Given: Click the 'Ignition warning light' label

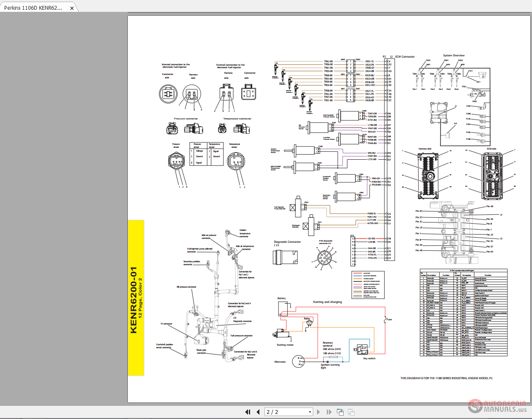Looking at the screenshot, I should click(330, 366).
